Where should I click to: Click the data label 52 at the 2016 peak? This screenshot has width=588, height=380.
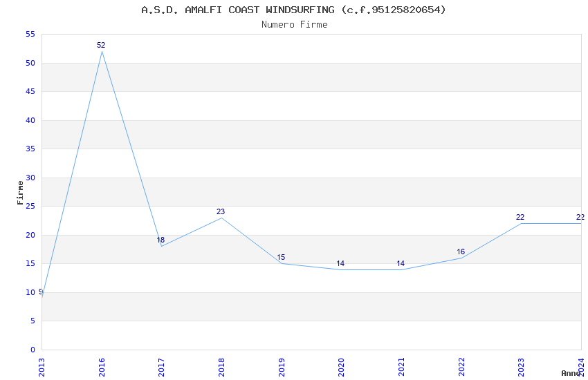pyautogui.click(x=101, y=46)
